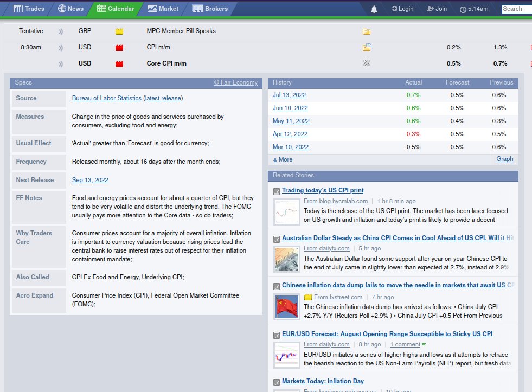The width and height of the screenshot is (532, 392).
Task: Click the Core CPI m/m event title
Action: (x=166, y=63)
